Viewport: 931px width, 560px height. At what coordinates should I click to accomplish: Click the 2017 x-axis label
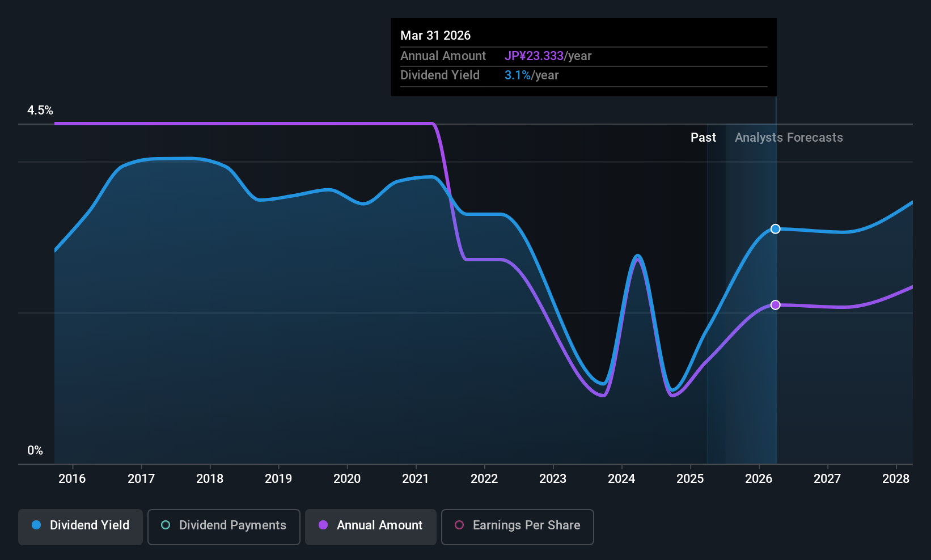[x=141, y=479]
